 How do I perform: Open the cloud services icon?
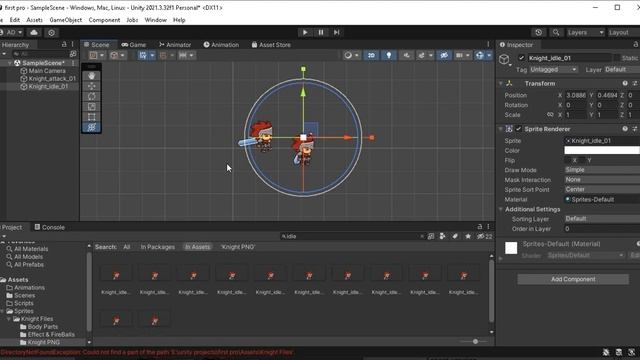pos(34,32)
